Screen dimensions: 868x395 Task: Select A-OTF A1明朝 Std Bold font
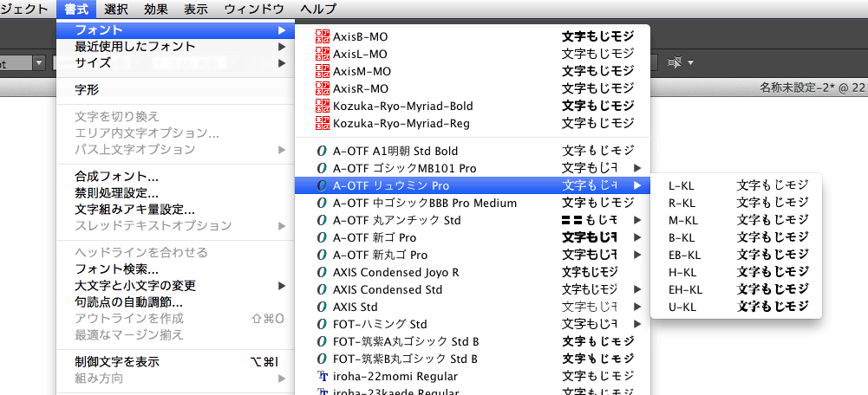(x=473, y=151)
